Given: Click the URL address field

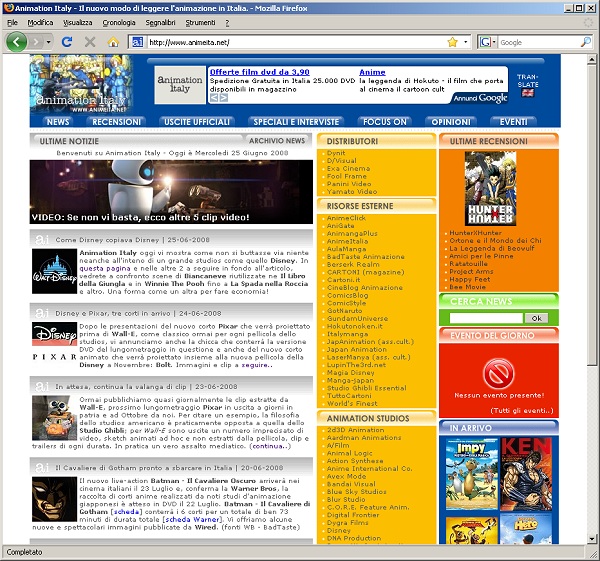Looking at the screenshot, I should [x=295, y=42].
